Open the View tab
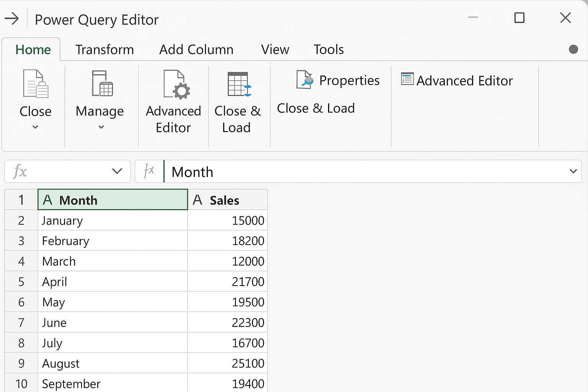 (x=275, y=49)
